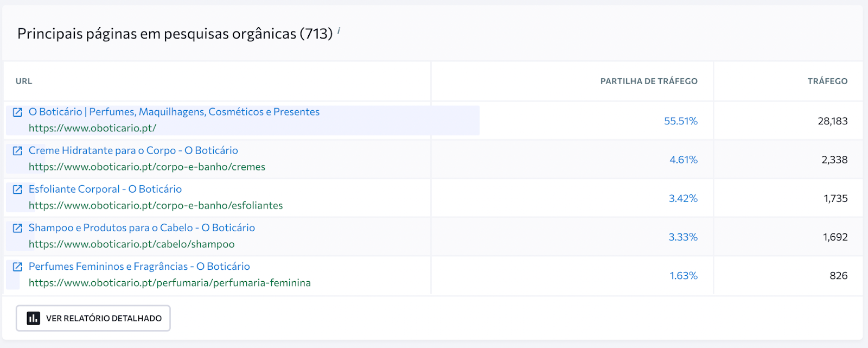Click the Partilha de Tráfego column header
This screenshot has height=348, width=868.
pyautogui.click(x=649, y=81)
